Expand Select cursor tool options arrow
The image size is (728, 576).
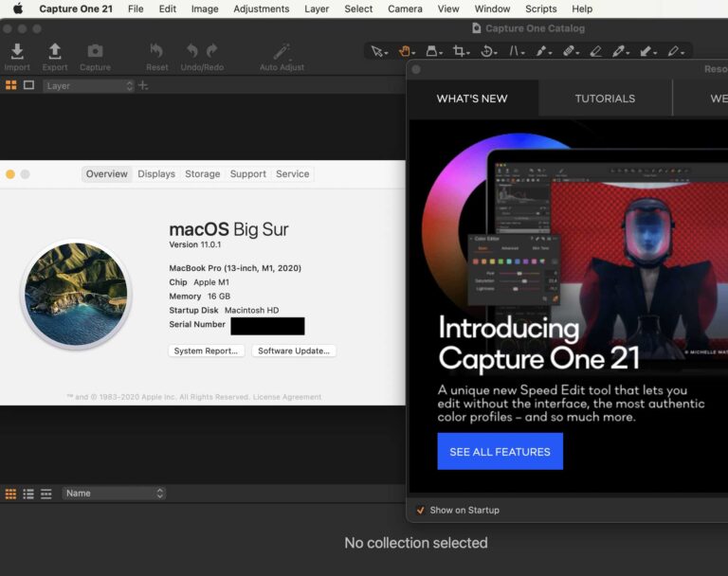pos(387,53)
